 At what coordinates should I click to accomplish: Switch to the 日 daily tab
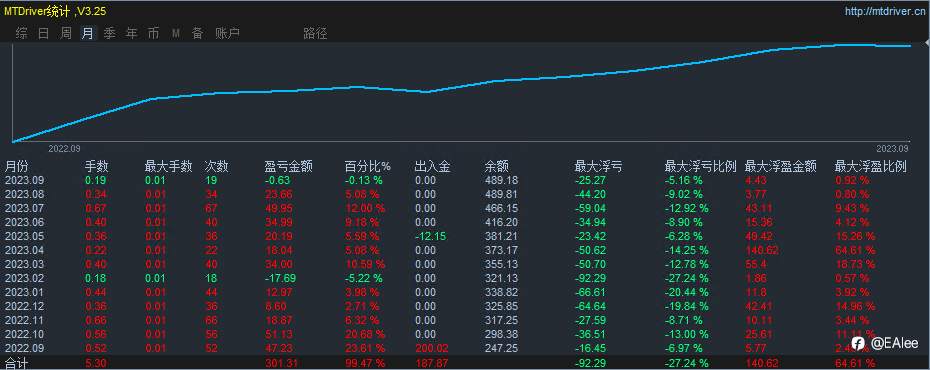click(x=43, y=33)
